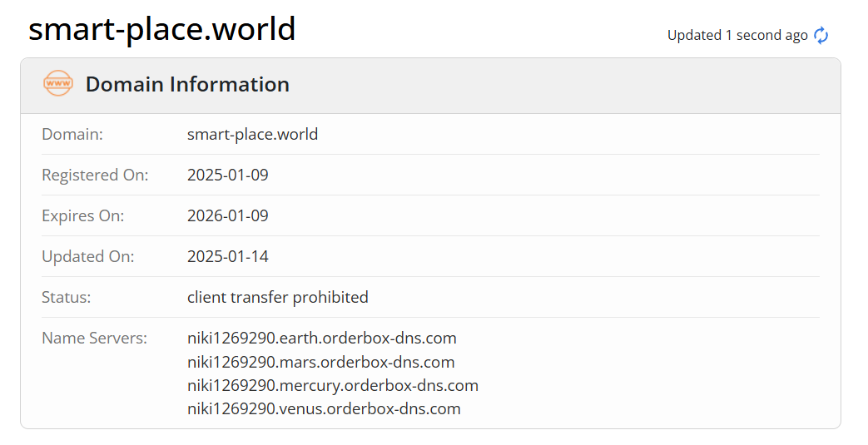The height and width of the screenshot is (445, 868).
Task: Select niki1269290.earth.orderbox-dns.com name server
Action: tap(321, 339)
